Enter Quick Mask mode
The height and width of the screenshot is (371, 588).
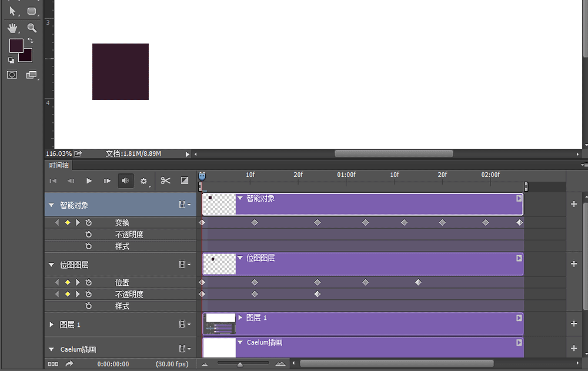pos(12,75)
